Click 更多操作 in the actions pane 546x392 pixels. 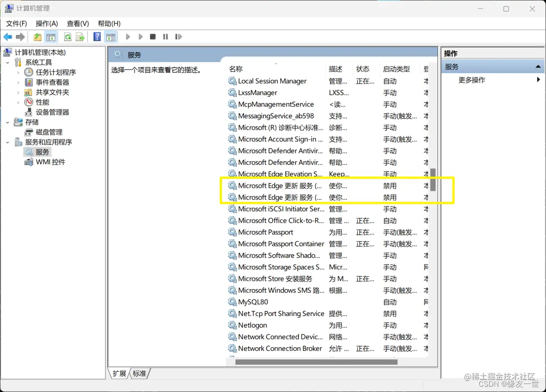(x=472, y=80)
